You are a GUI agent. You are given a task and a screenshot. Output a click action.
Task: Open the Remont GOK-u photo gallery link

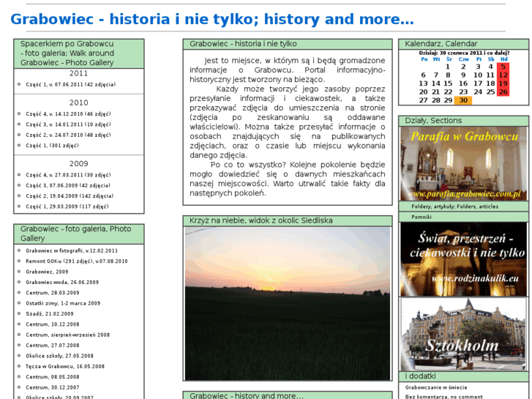[76, 261]
